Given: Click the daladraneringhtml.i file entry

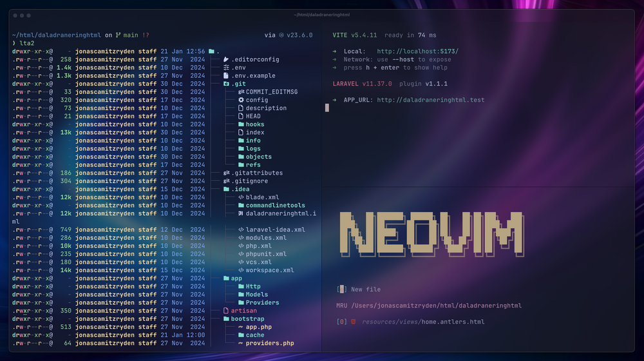Looking at the screenshot, I should 281,213.
